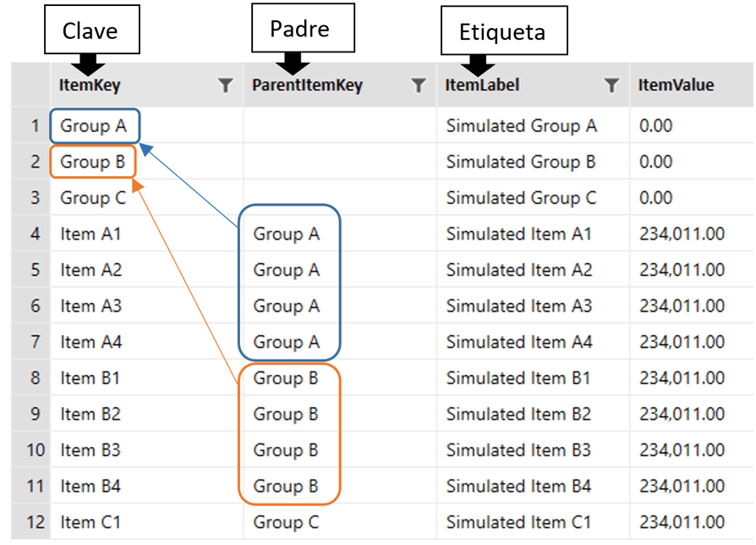The image size is (756, 545).
Task: Click the Etiqueta callout box
Action: [x=504, y=32]
